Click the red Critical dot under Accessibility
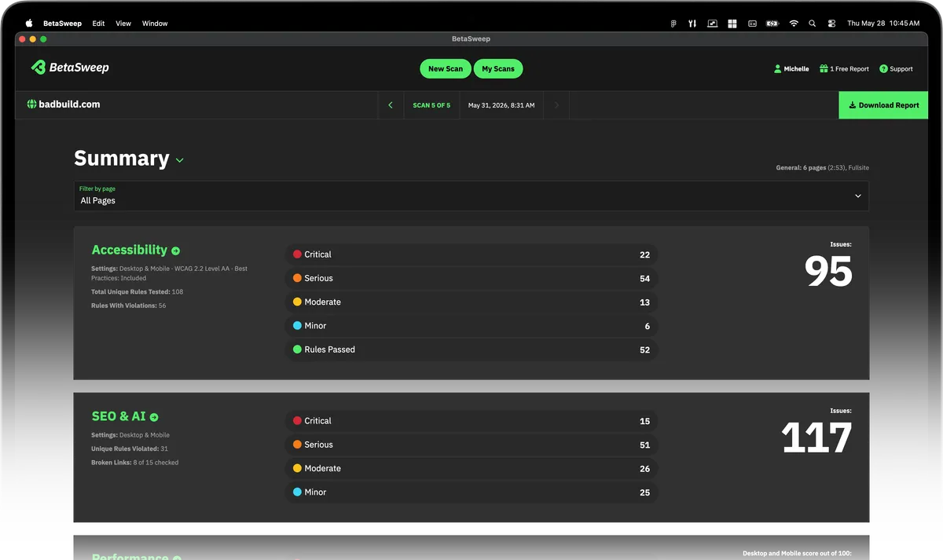943x560 pixels. coord(297,254)
